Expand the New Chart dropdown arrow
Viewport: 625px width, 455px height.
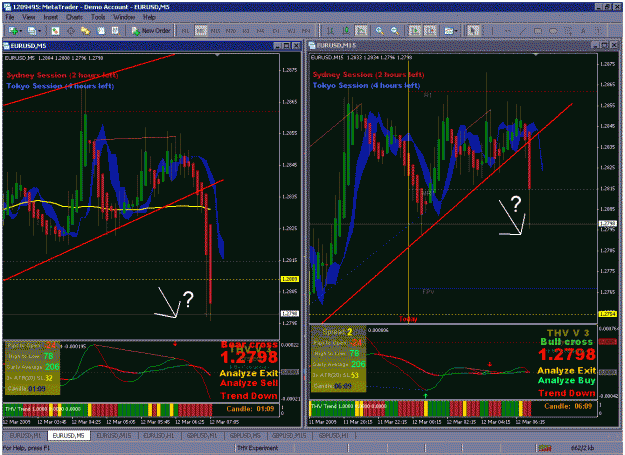(20, 31)
